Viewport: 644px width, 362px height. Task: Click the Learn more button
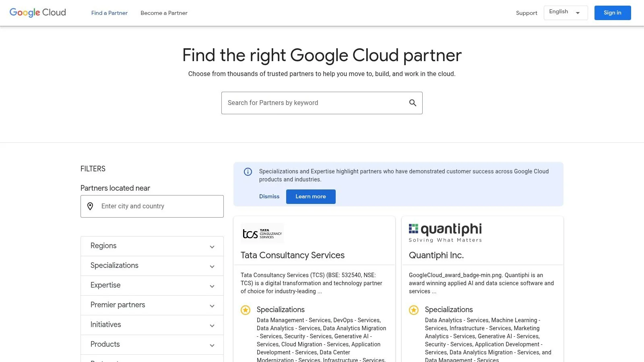pos(310,196)
